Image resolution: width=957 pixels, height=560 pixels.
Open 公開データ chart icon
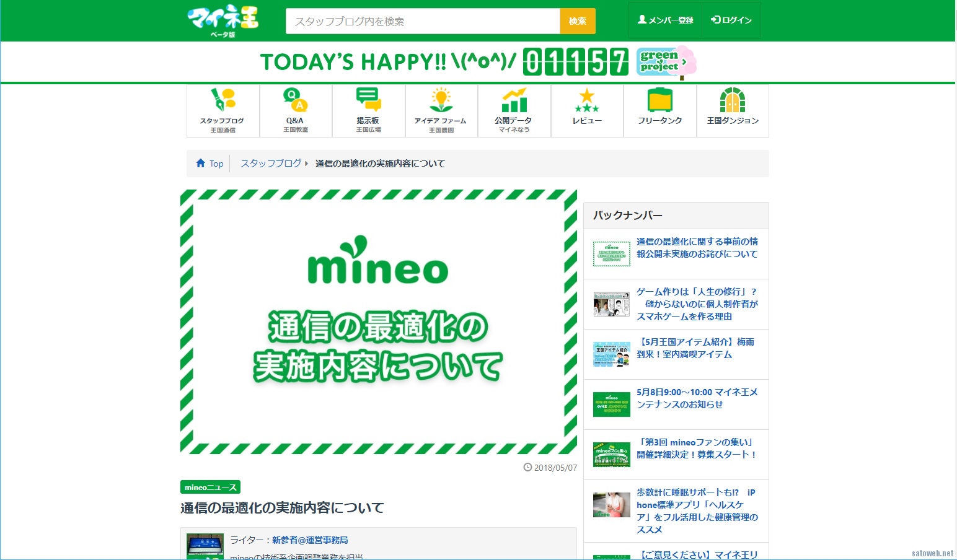tap(514, 110)
